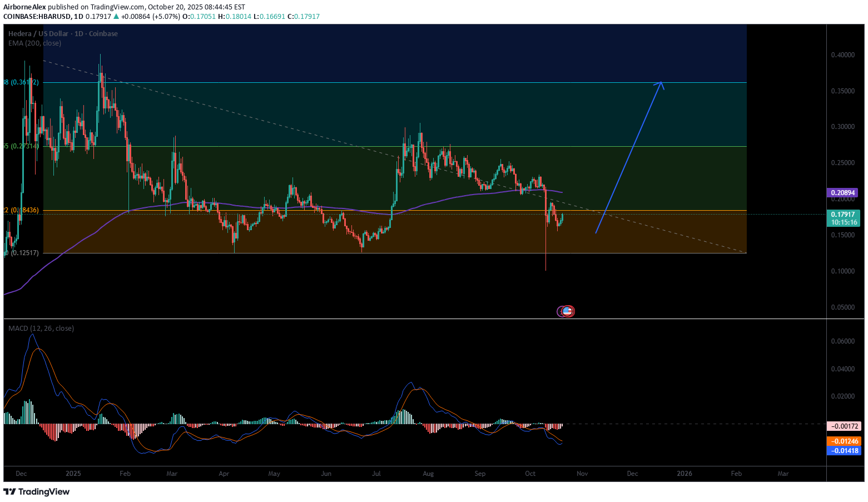This screenshot has width=868, height=502.
Task: Click the US flag economic event icon
Action: pyautogui.click(x=567, y=311)
